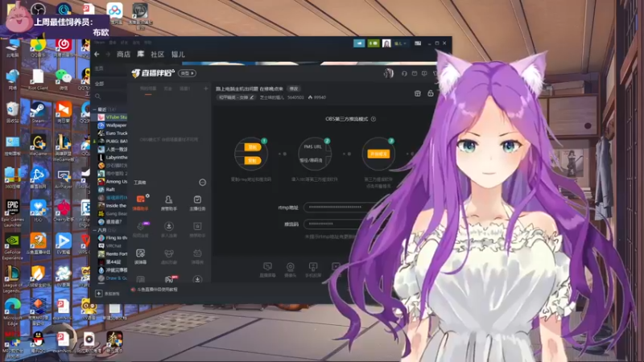This screenshot has width=644, height=362.
Task: Collapse the 最近 group in Steam library
Action: pos(95,109)
